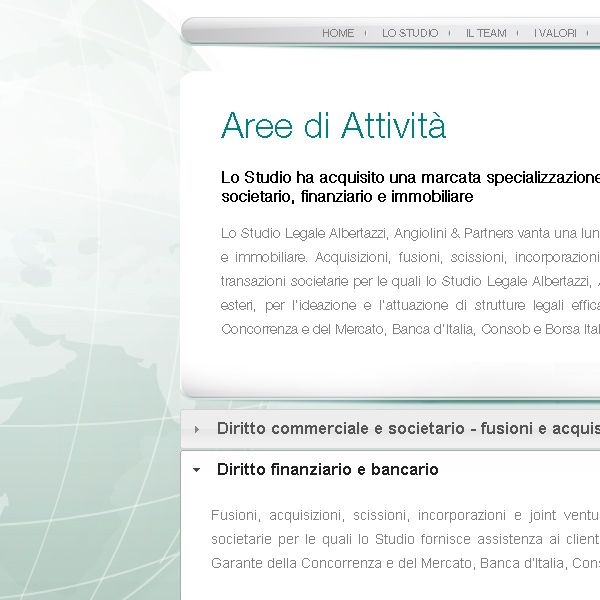
Task: Click the line starting 'Lo Studio Legale Albertazzi, Angiolini'
Action: tap(410, 233)
